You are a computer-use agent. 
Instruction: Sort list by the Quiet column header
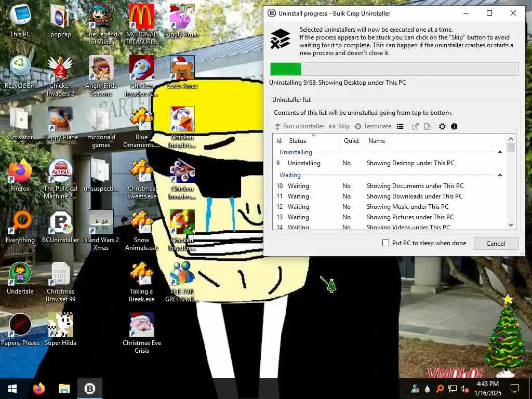point(352,140)
